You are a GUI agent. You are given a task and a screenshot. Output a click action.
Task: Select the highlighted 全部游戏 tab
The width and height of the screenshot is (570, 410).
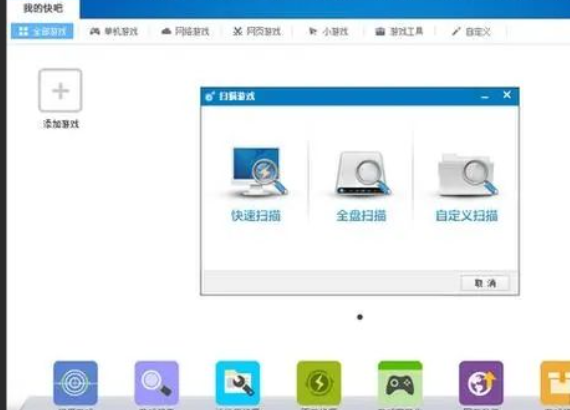pyautogui.click(x=42, y=31)
